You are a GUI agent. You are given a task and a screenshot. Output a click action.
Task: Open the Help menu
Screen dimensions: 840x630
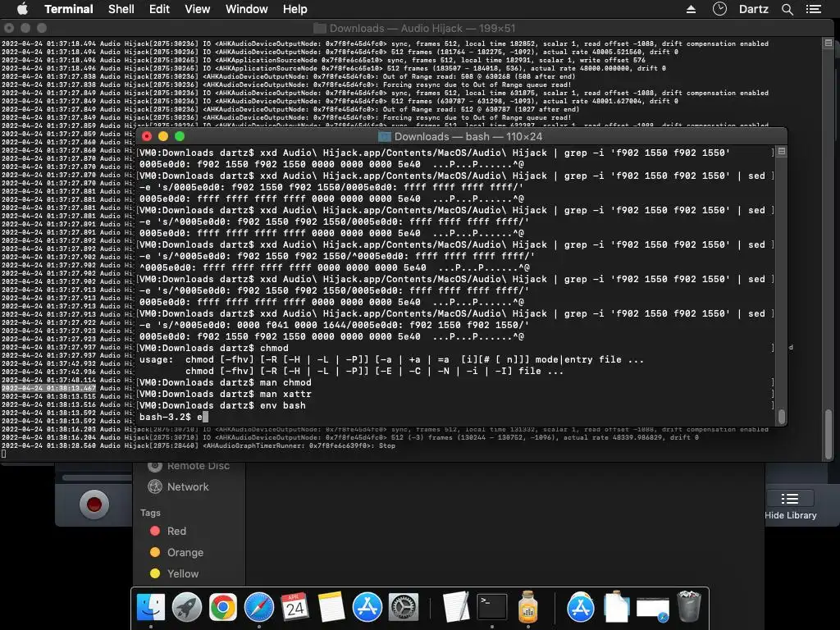click(x=294, y=9)
